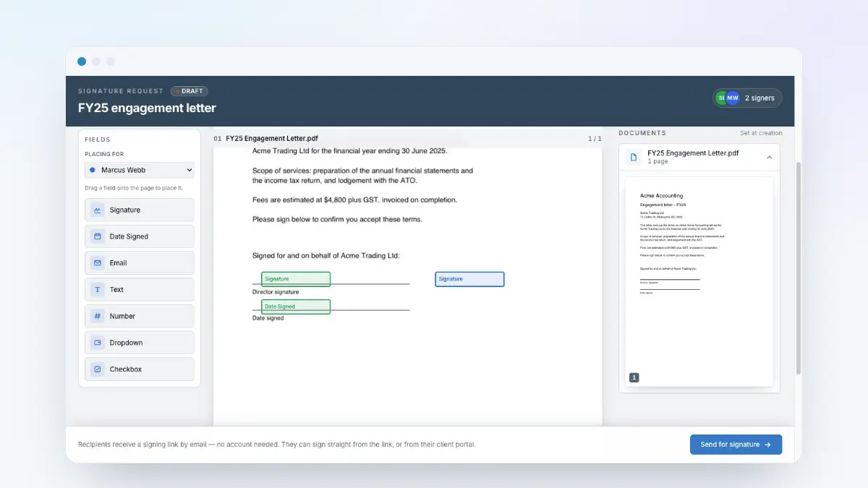Click the MW signer avatar
Image resolution: width=868 pixels, height=488 pixels.
(733, 98)
